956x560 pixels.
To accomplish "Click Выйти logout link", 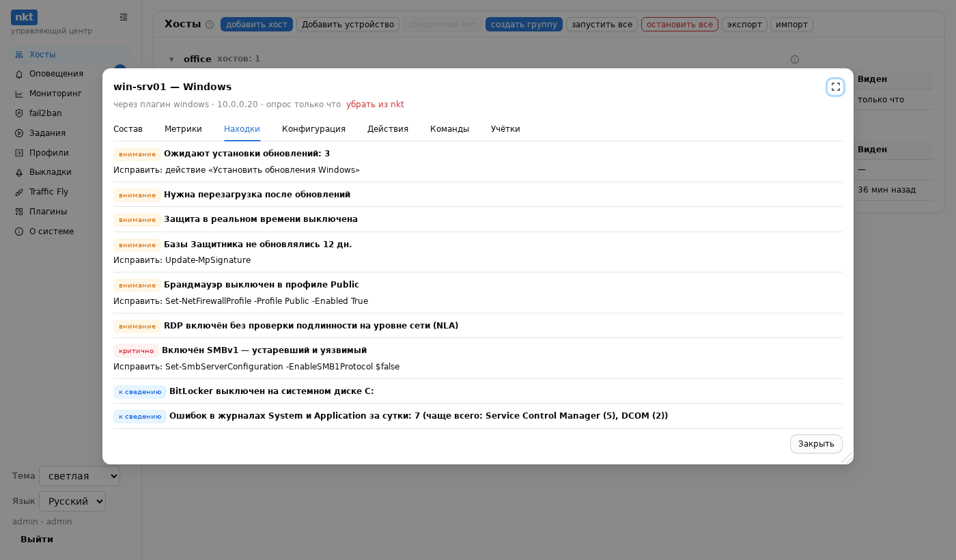I will point(37,540).
